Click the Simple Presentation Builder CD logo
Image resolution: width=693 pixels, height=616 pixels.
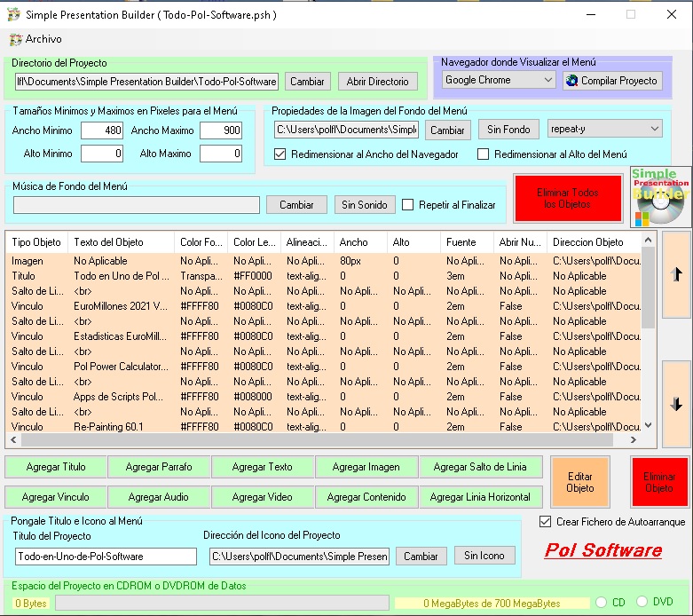pos(659,196)
